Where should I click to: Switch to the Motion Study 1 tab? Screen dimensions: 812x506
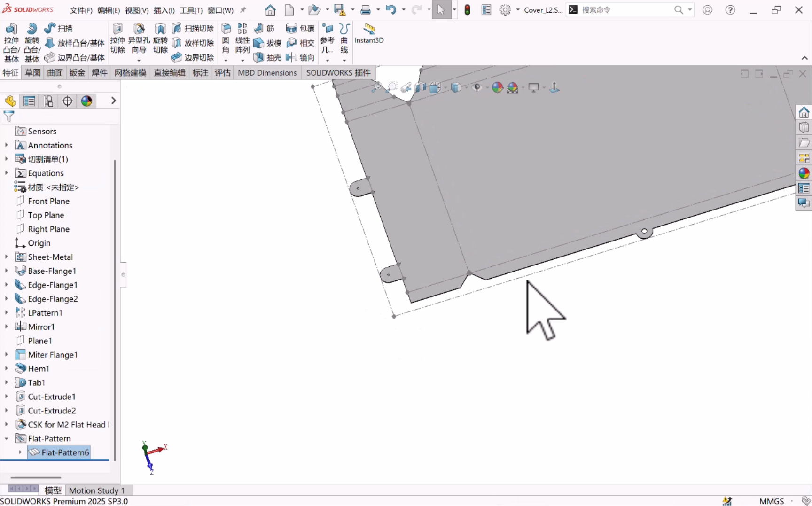pyautogui.click(x=97, y=490)
